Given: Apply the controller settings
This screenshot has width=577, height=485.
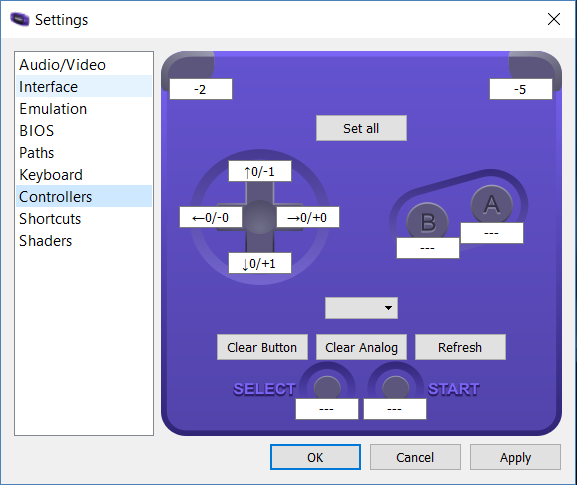Looking at the screenshot, I should (515, 457).
